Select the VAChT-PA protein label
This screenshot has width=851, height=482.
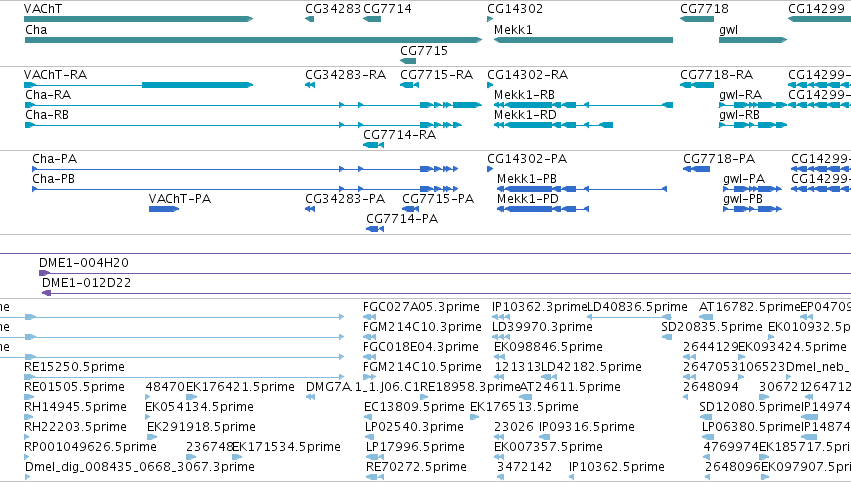coord(180,199)
